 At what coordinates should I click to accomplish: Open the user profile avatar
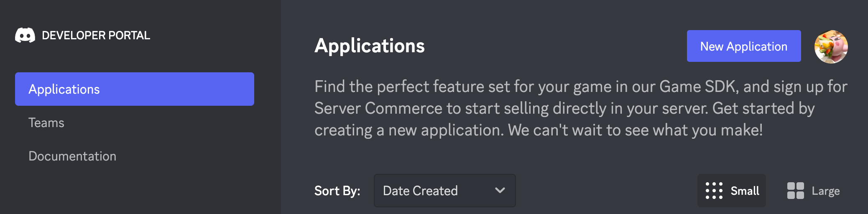click(x=831, y=46)
